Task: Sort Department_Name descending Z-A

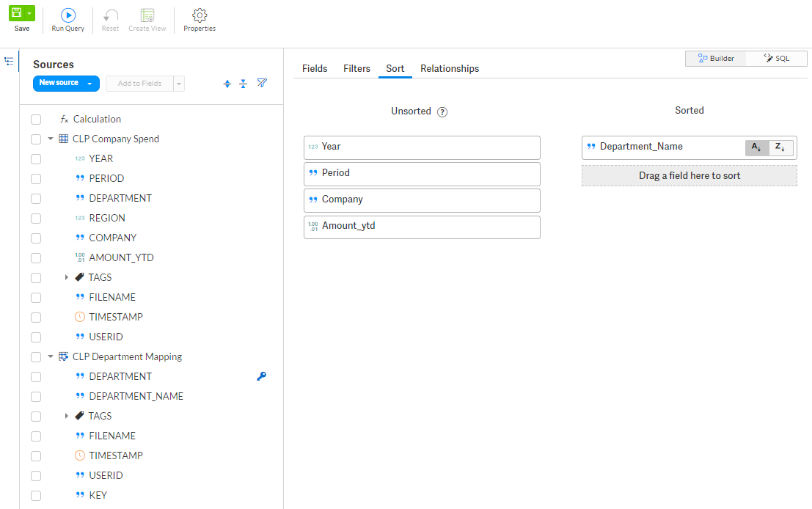Action: [x=781, y=147]
